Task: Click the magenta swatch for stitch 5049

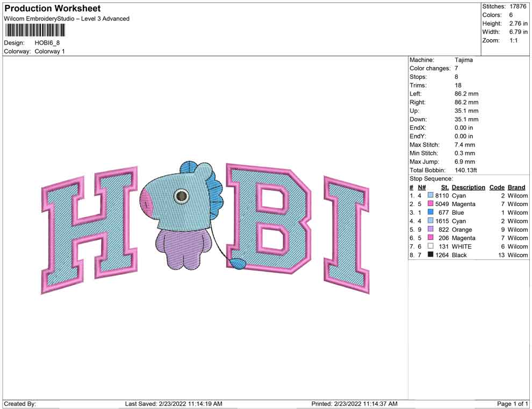Action: pyautogui.click(x=430, y=203)
